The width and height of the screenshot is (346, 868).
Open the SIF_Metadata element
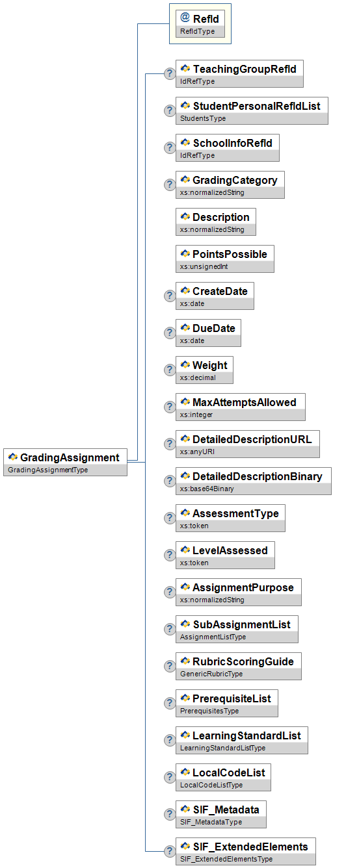click(x=221, y=814)
